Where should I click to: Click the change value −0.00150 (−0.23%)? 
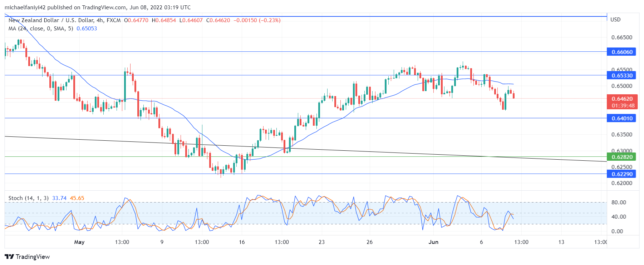point(257,20)
